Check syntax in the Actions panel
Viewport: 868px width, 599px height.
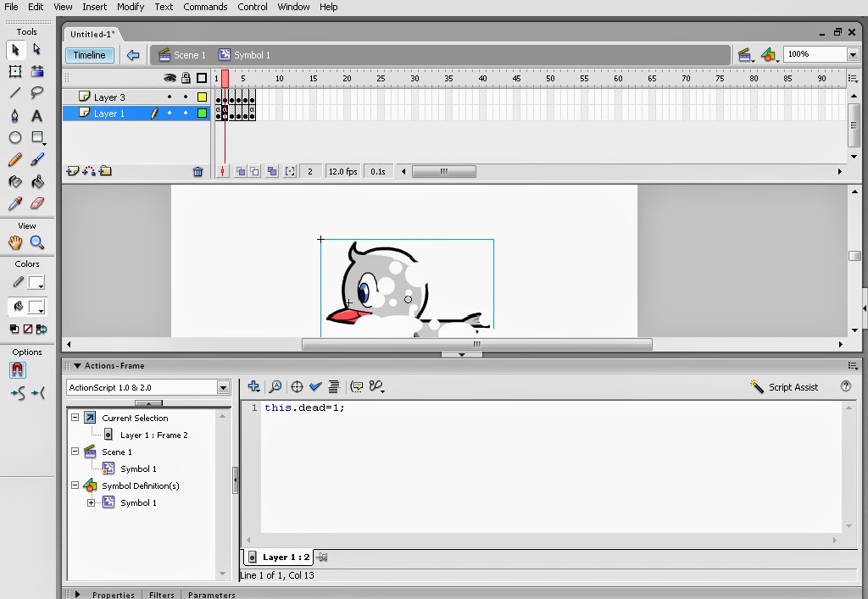click(x=315, y=386)
